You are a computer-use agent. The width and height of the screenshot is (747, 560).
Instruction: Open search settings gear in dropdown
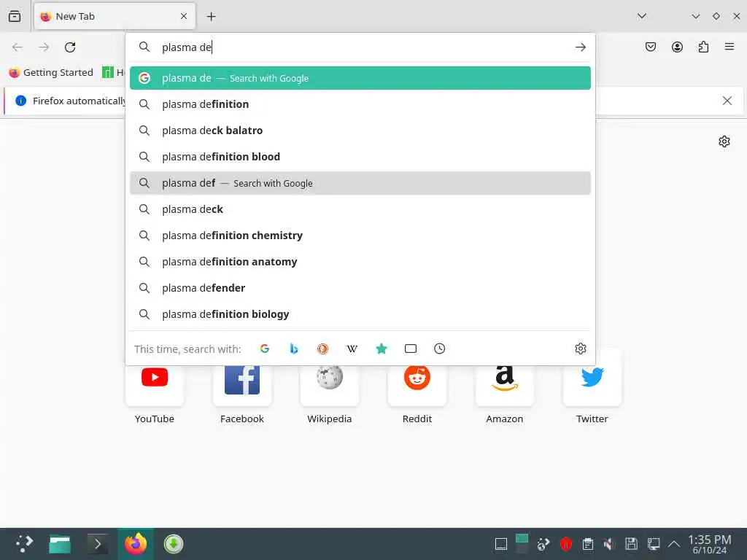click(580, 349)
